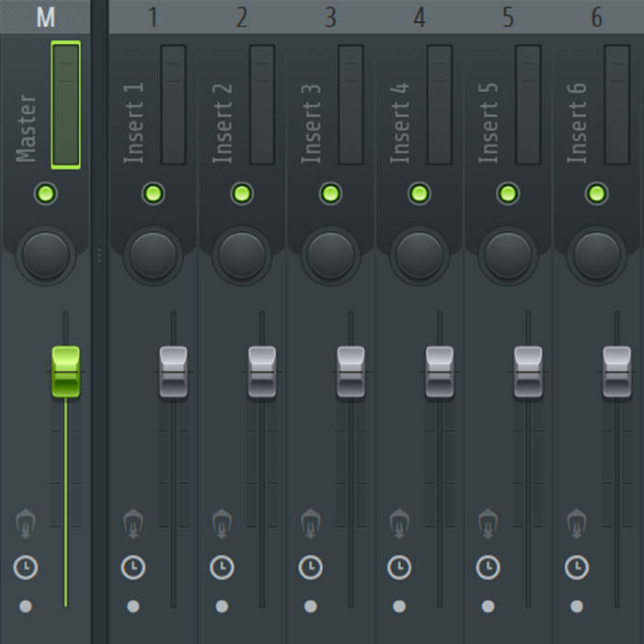Click the clock icon on Insert 1
Image resolution: width=644 pixels, height=644 pixels.
click(x=133, y=568)
